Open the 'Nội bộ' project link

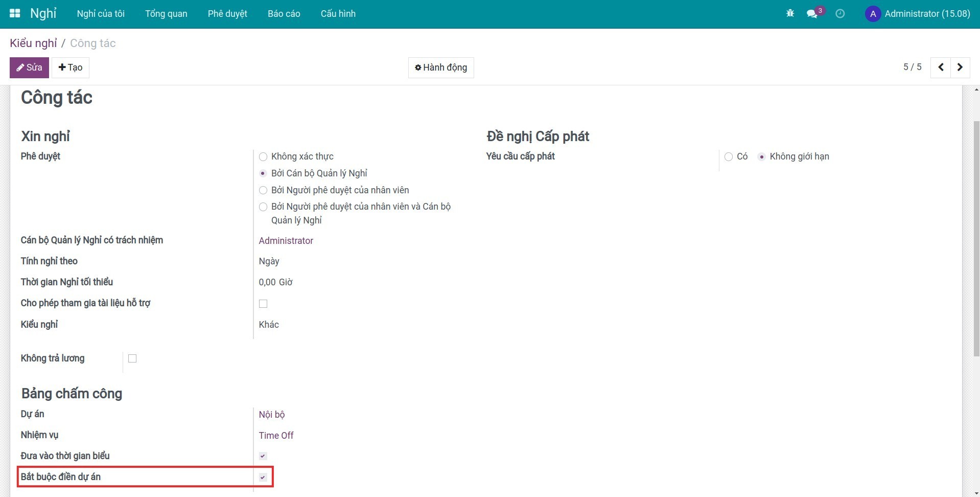coord(271,415)
